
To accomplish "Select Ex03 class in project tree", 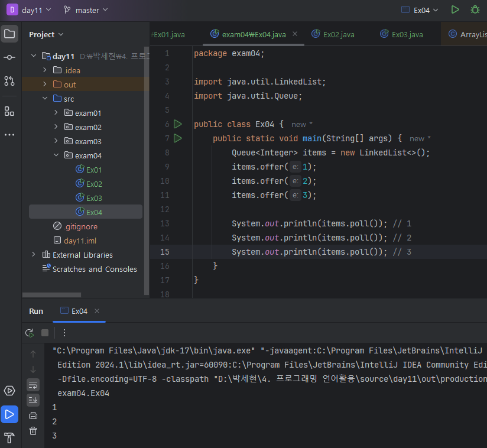I will [x=89, y=198].
